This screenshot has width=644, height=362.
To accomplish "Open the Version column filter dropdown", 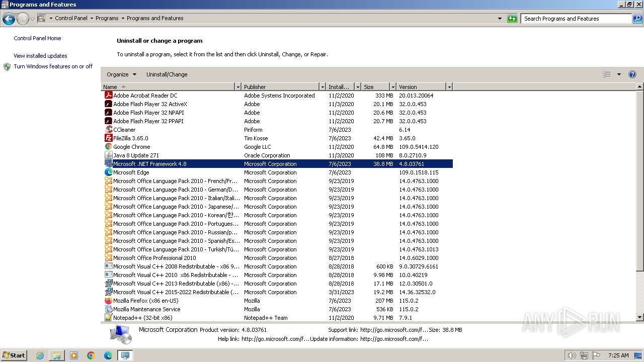I will [x=449, y=87].
